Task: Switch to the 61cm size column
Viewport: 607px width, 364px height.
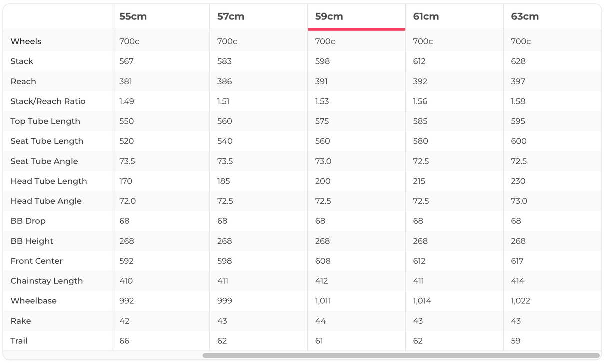Action: 426,17
